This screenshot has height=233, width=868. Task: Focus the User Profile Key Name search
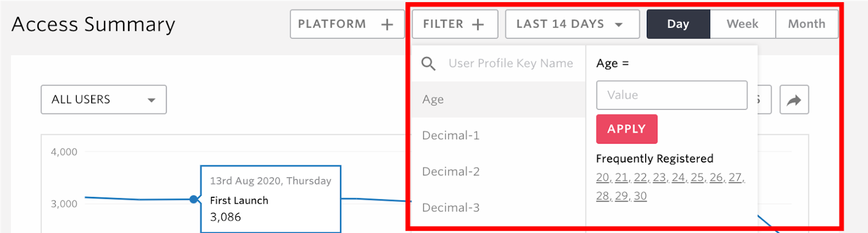(x=510, y=63)
